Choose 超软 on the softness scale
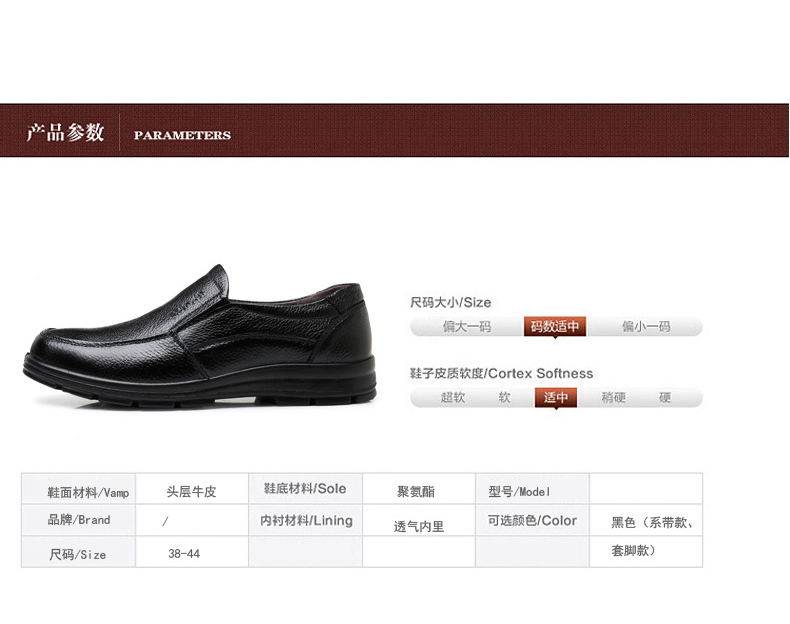 [x=452, y=397]
